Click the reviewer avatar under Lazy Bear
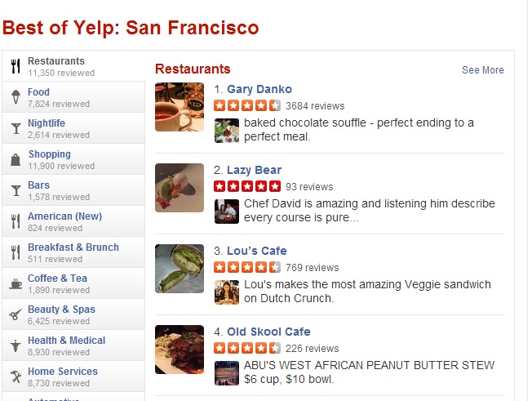Viewport: 532px width, 401px height. click(226, 212)
